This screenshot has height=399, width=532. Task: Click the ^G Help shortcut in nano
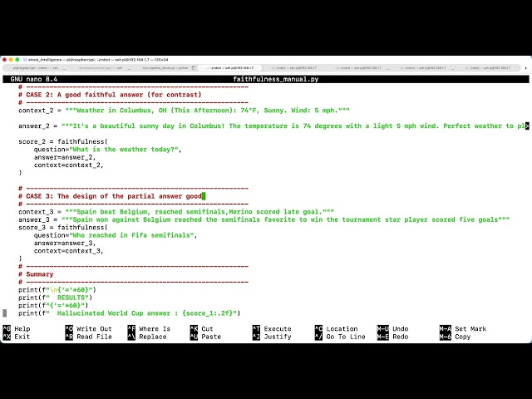click(x=17, y=329)
